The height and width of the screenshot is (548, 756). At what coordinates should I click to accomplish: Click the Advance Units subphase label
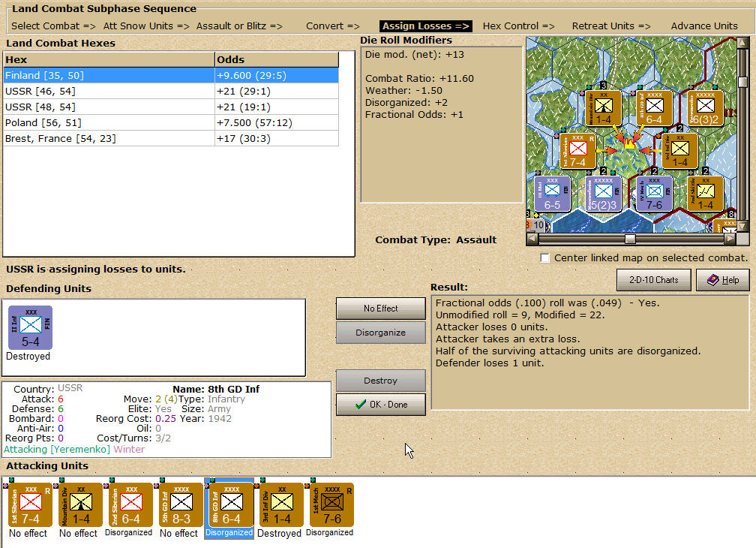pos(704,26)
